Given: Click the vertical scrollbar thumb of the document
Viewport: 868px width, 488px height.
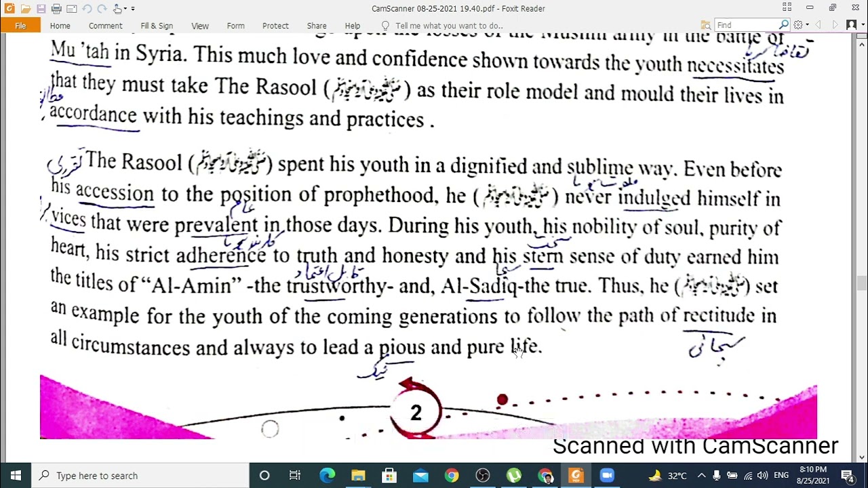Looking at the screenshot, I should [x=862, y=283].
